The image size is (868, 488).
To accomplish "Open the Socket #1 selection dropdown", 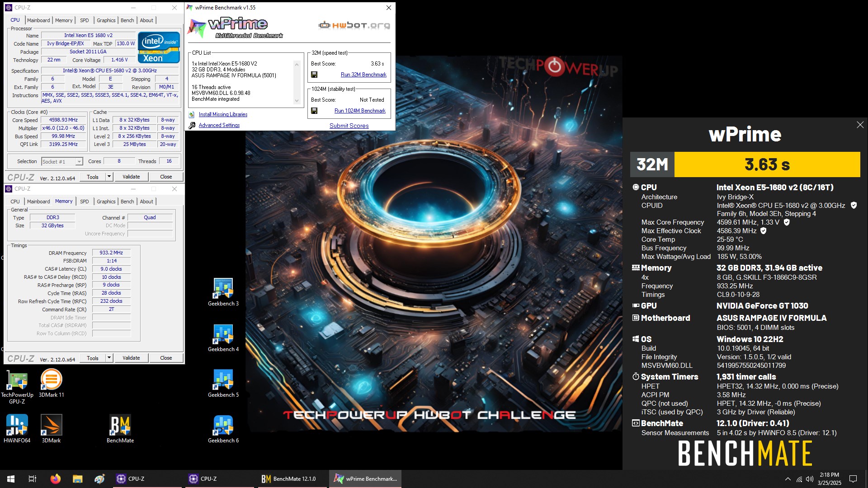I will pyautogui.click(x=62, y=161).
